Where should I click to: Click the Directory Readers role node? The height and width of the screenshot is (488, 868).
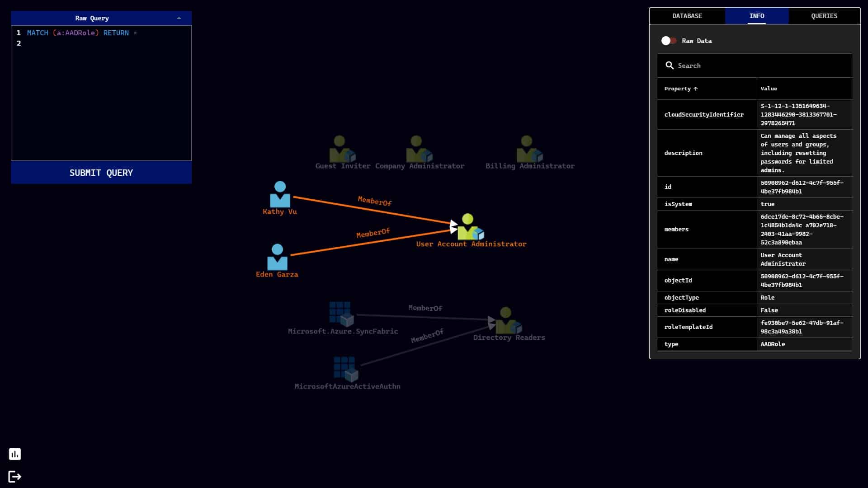point(508,320)
